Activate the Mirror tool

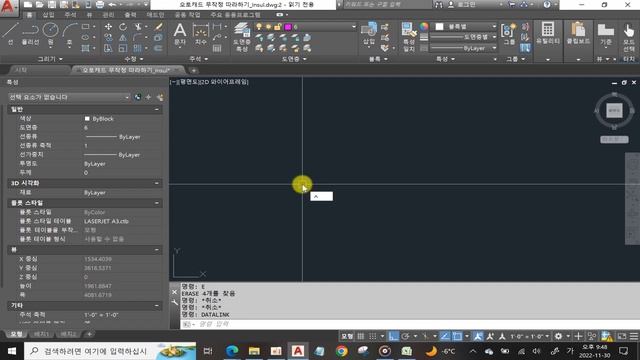coord(123,38)
